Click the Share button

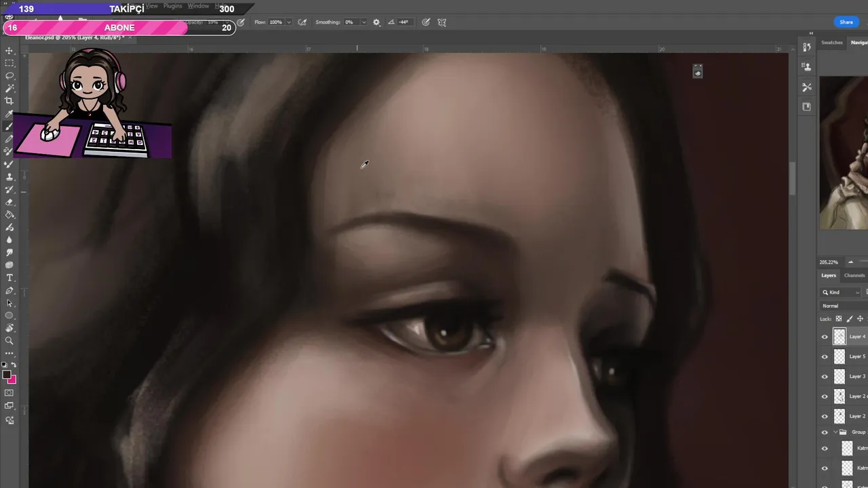click(x=846, y=22)
